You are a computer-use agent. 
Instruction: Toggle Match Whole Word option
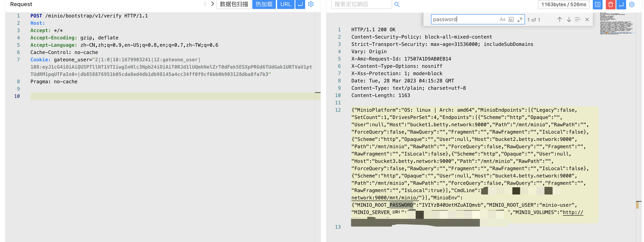(x=511, y=19)
